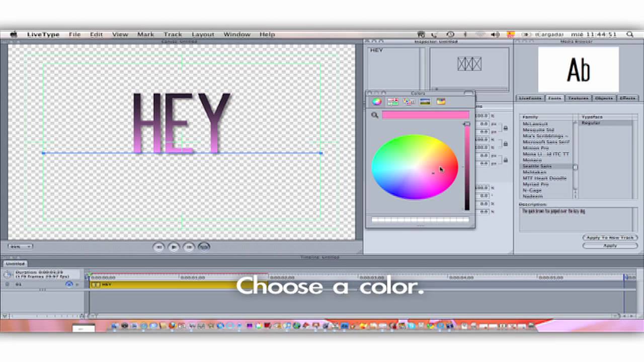644x362 pixels.
Task: Open the Edit menu
Action: [96, 34]
